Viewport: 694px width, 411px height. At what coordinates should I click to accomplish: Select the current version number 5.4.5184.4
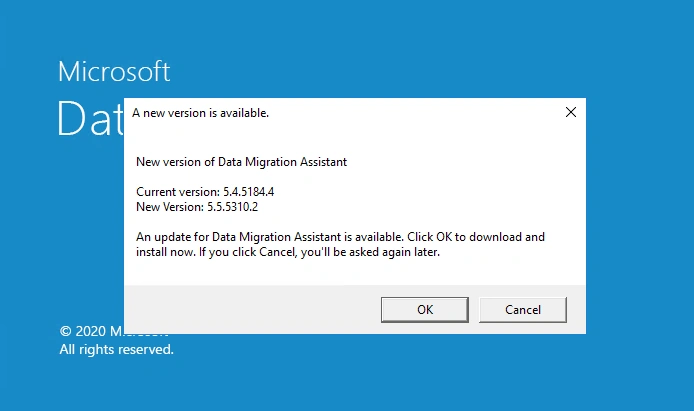point(248,192)
